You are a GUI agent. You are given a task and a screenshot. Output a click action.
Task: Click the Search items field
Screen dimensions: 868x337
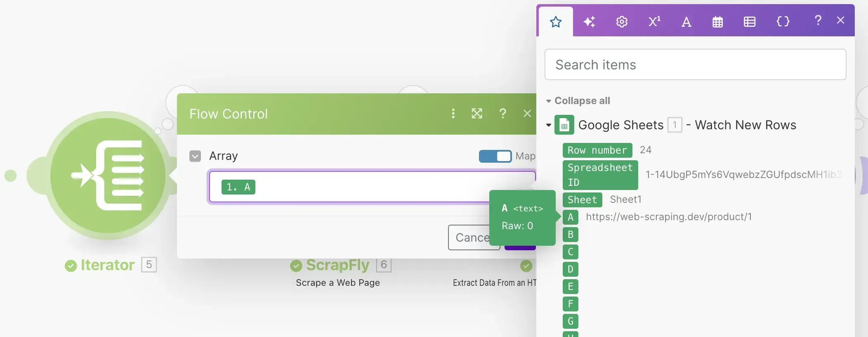click(x=695, y=65)
